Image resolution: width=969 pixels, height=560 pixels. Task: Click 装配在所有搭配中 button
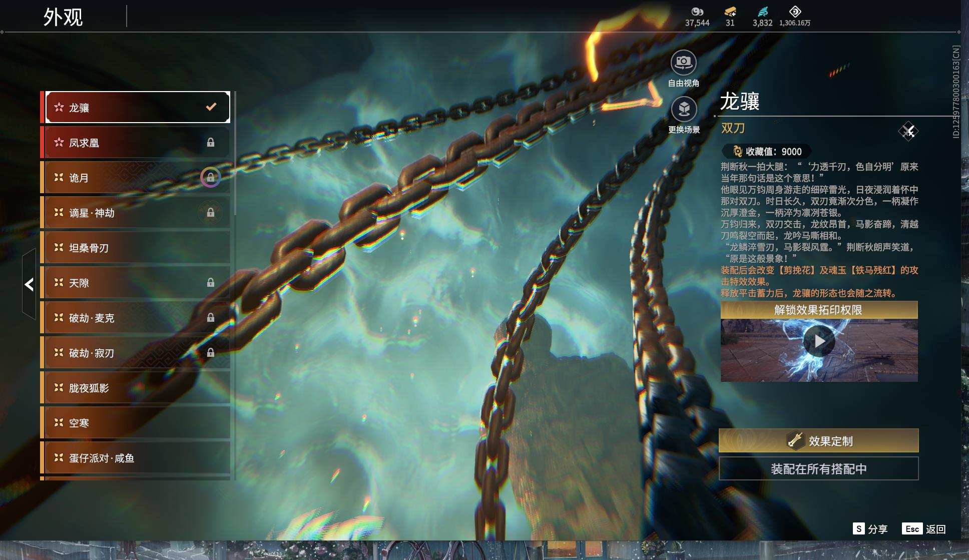coord(819,468)
